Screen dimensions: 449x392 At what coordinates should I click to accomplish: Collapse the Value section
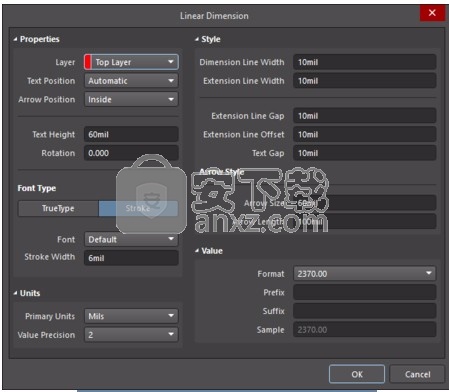pyautogui.click(x=197, y=251)
